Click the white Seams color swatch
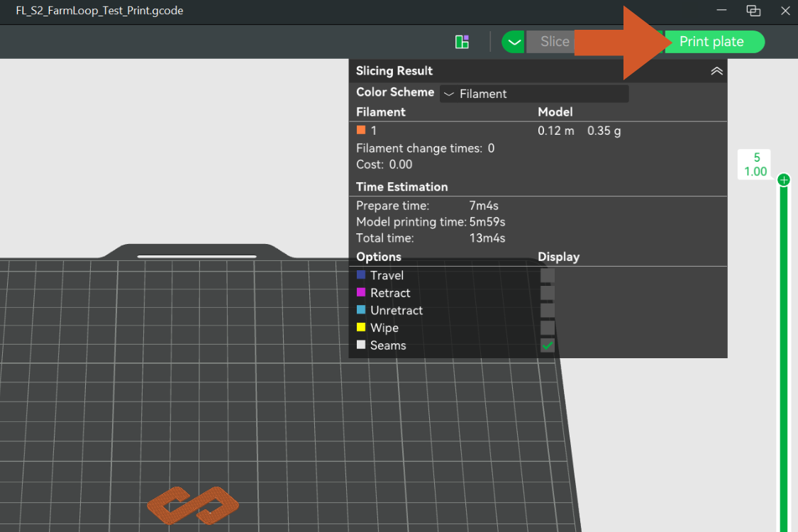 tap(361, 345)
